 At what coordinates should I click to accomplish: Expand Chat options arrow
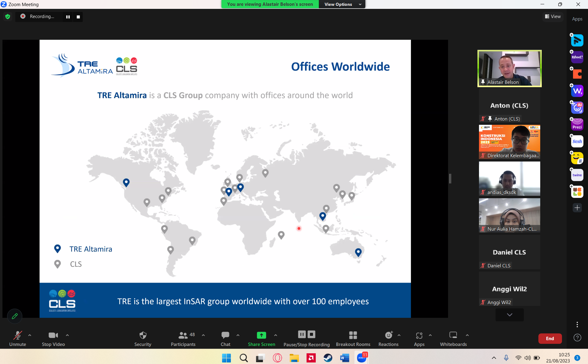coord(238,335)
